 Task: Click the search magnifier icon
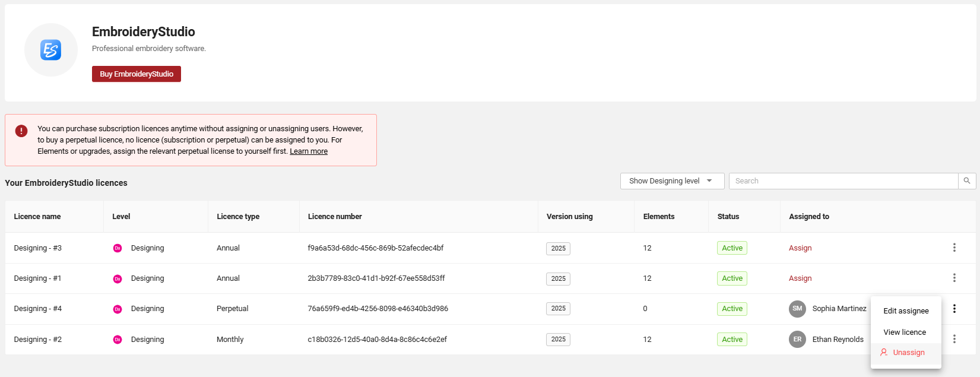pos(967,181)
